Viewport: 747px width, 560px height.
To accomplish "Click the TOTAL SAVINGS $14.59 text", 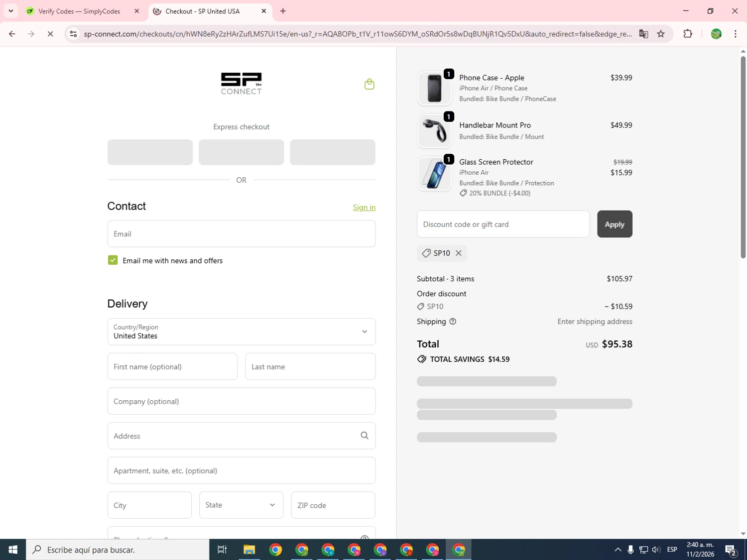I will [470, 359].
